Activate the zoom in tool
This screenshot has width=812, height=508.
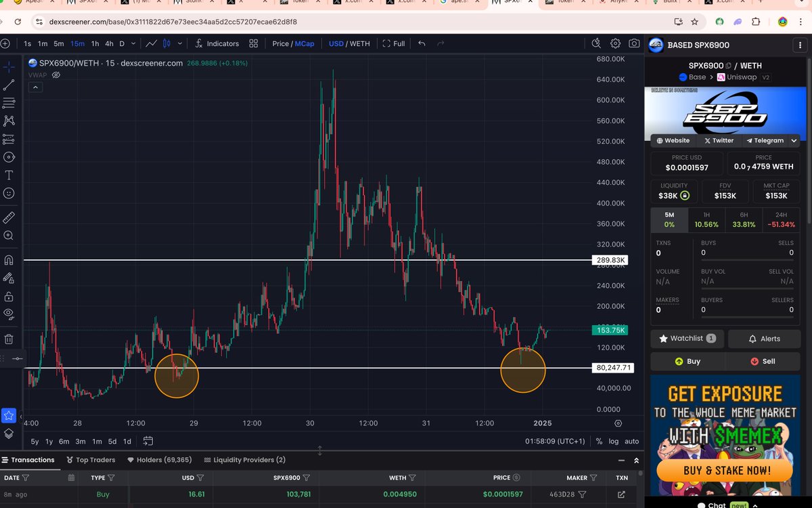pyautogui.click(x=9, y=236)
